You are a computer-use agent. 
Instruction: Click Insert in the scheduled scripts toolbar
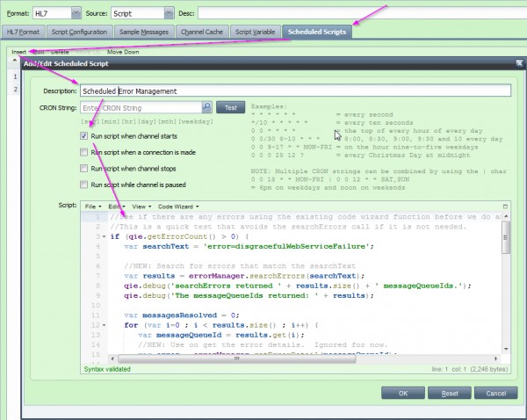[x=18, y=52]
